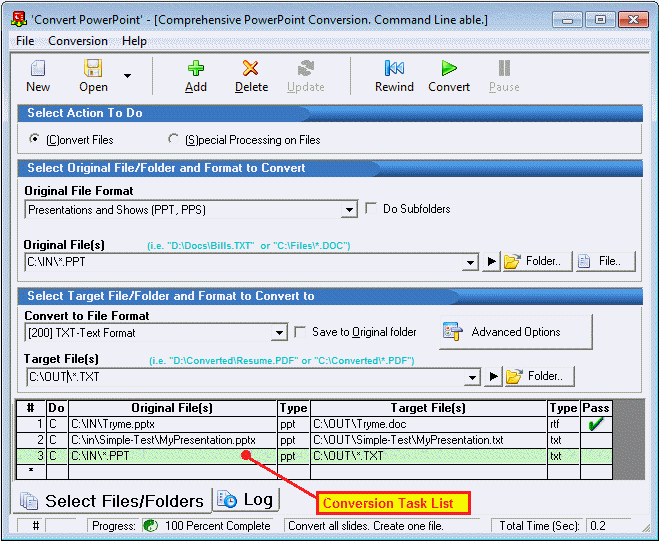Click Folder.. button for Target Files

click(539, 377)
